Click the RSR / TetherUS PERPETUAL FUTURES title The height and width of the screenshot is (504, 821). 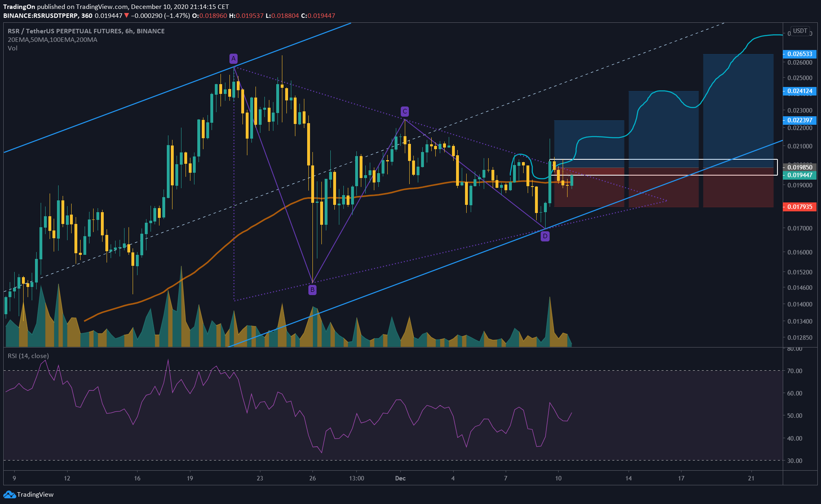click(86, 31)
